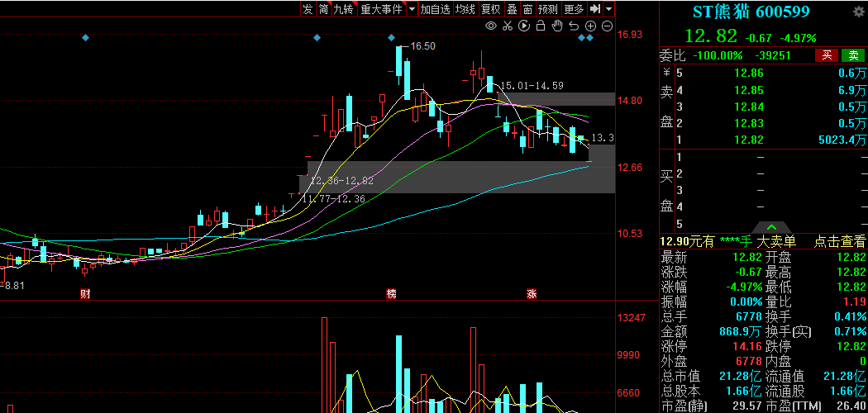Click the 市盈(静) 29.57 value
The width and height of the screenshot is (868, 413).
(748, 407)
